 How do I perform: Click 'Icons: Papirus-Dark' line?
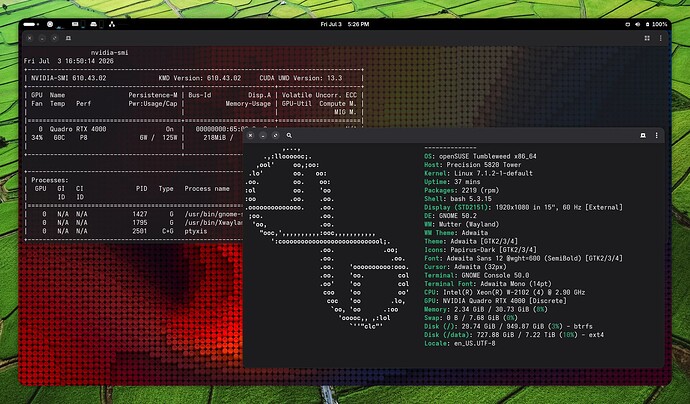point(481,250)
